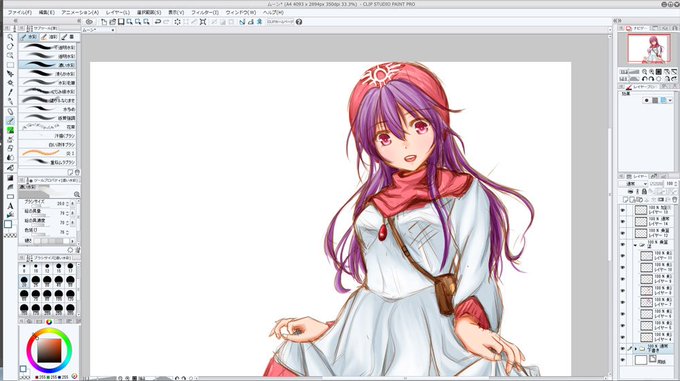The image size is (680, 381).
Task: Undo the last action with the toolbar arrow
Action: point(158,22)
